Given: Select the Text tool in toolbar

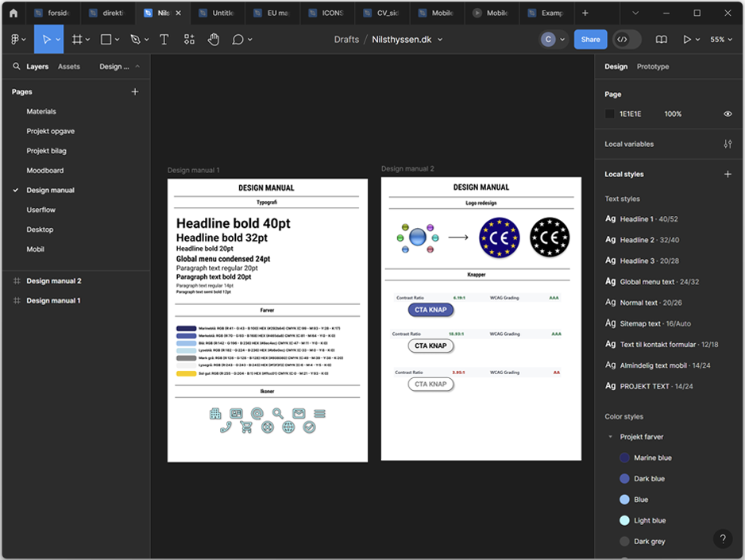Looking at the screenshot, I should click(164, 40).
